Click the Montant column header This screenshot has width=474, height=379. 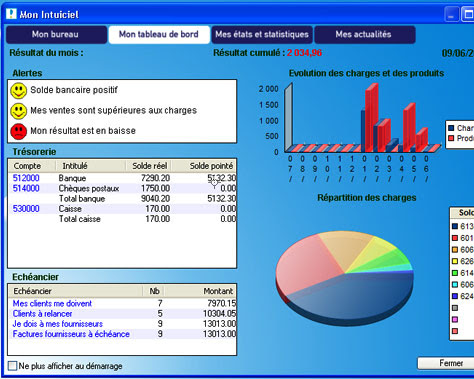(x=200, y=291)
